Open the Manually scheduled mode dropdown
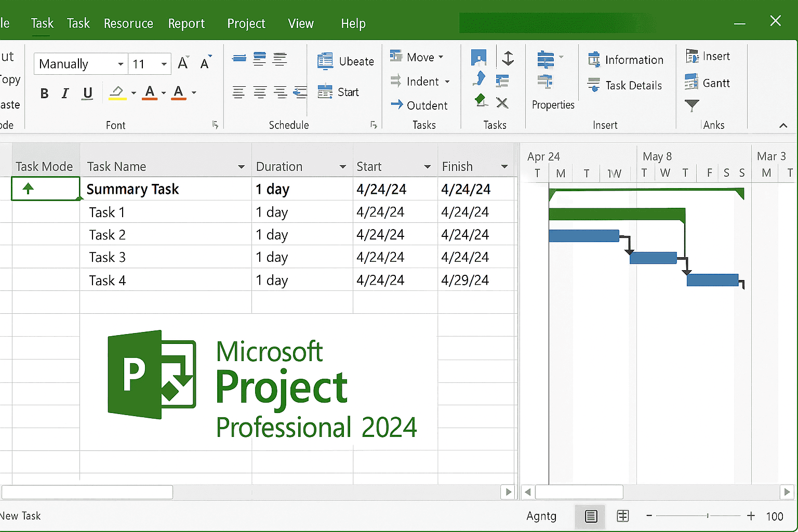This screenshot has height=532, width=798. [x=121, y=63]
